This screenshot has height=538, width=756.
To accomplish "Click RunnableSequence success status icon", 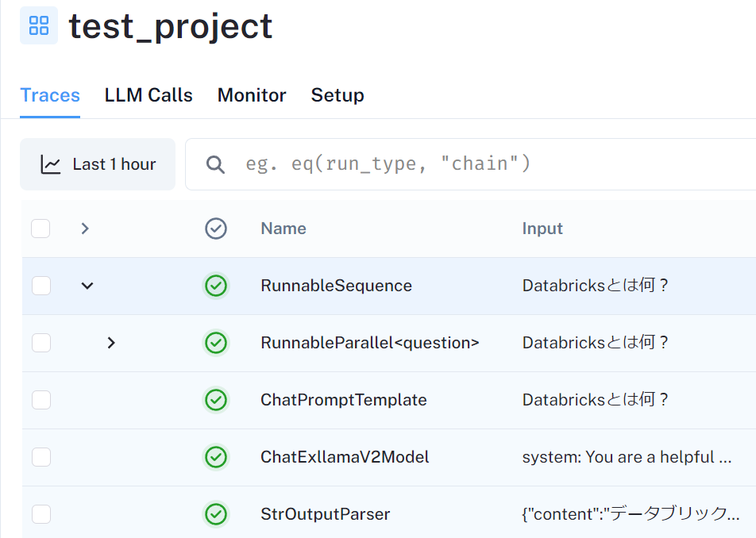I will (x=216, y=286).
